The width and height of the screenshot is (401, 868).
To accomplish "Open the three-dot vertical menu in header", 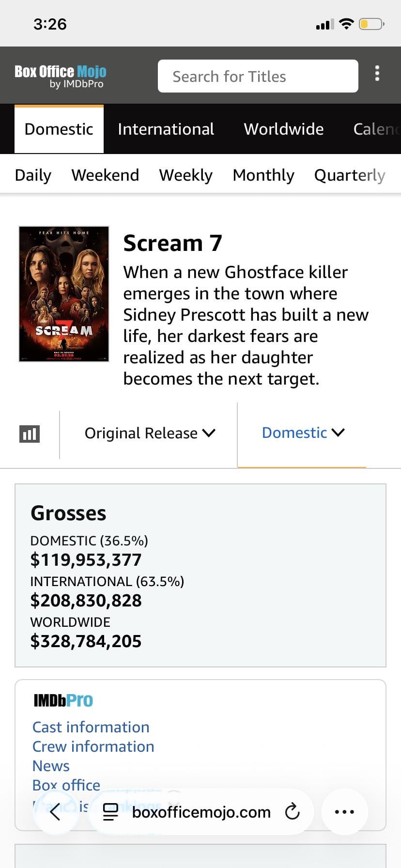I will [377, 74].
